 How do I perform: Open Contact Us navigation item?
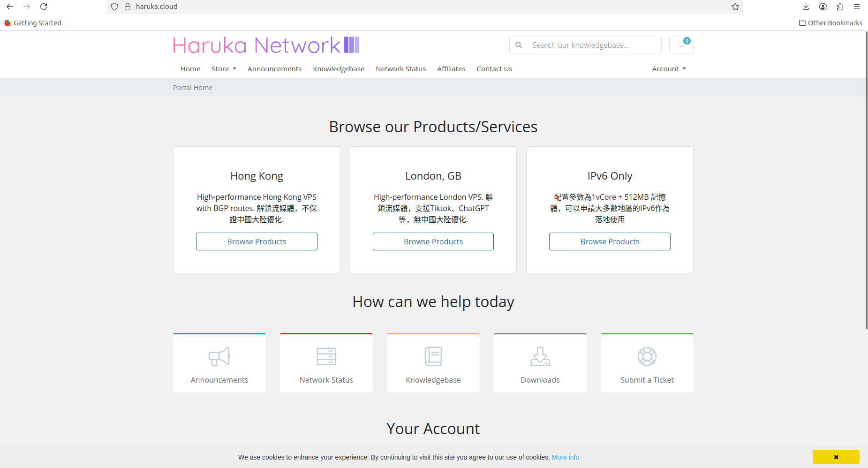point(494,69)
